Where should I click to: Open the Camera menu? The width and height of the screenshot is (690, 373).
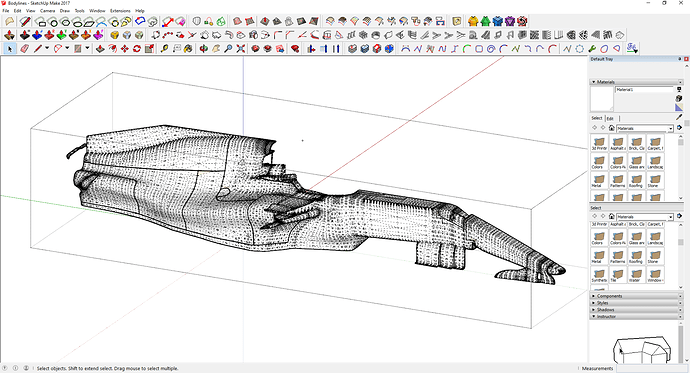[48, 11]
